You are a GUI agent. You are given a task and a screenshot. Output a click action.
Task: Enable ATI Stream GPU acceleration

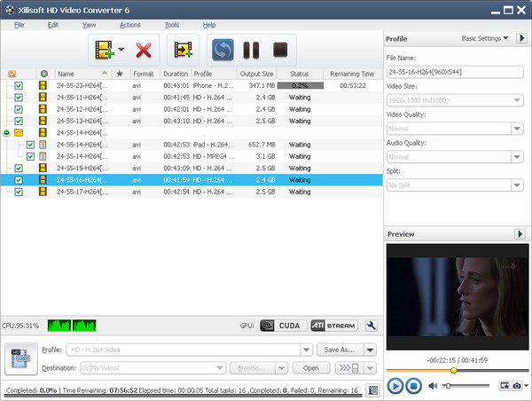[x=334, y=326]
